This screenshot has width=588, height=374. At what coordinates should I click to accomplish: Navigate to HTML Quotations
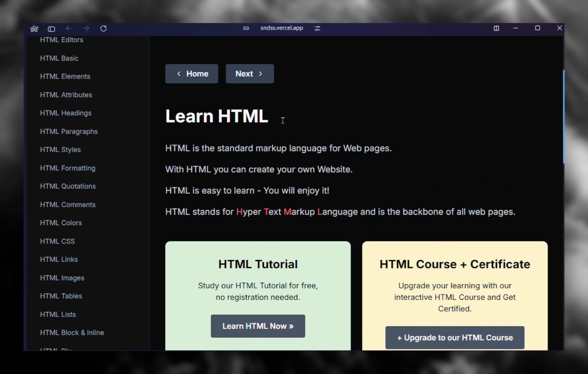pos(68,186)
